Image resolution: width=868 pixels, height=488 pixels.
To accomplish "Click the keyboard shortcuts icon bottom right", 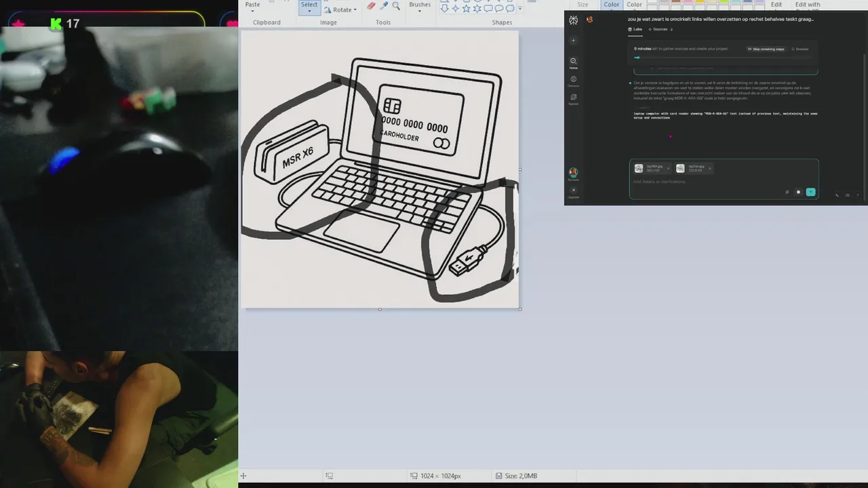I will point(847,195).
